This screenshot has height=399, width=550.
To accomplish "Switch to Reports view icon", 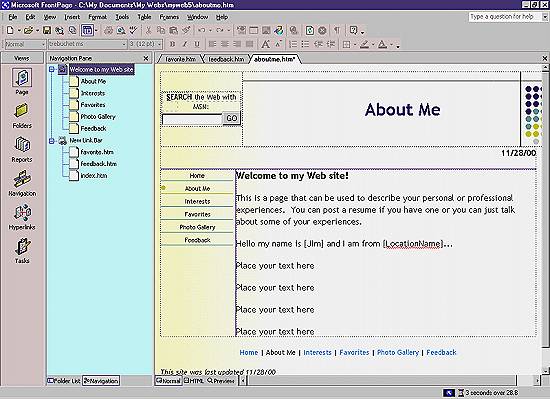I will coord(22,144).
